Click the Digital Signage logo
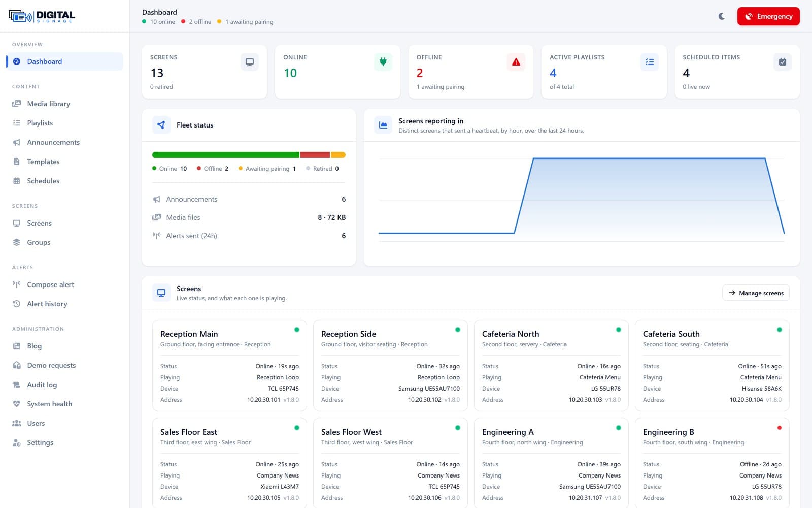 click(x=42, y=16)
